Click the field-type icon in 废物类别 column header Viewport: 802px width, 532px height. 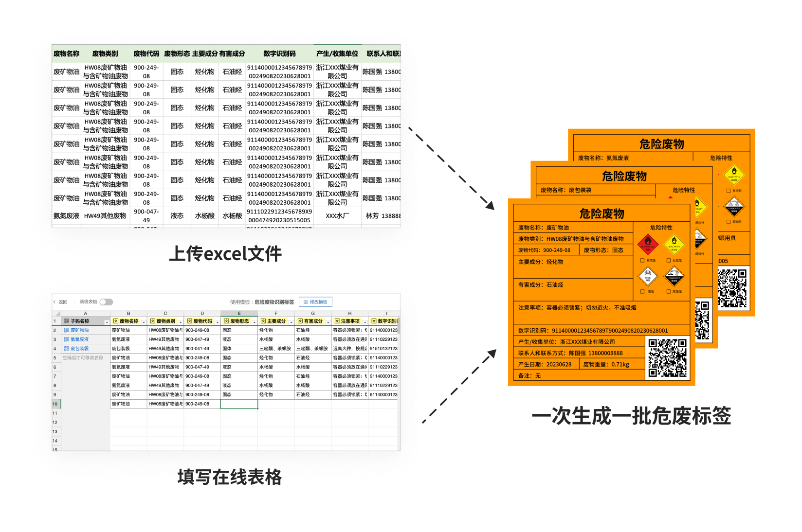point(153,321)
